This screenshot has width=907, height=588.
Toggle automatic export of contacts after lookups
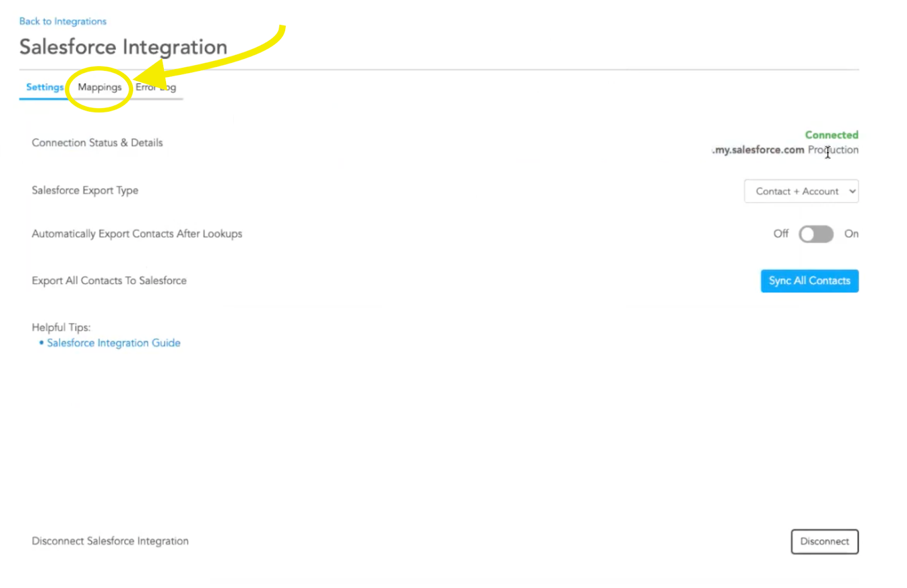816,234
